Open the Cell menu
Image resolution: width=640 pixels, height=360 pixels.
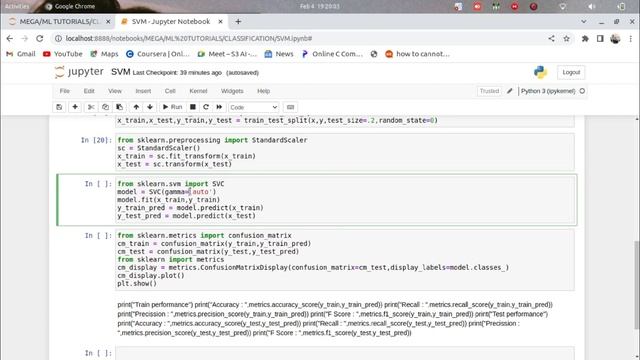point(170,91)
